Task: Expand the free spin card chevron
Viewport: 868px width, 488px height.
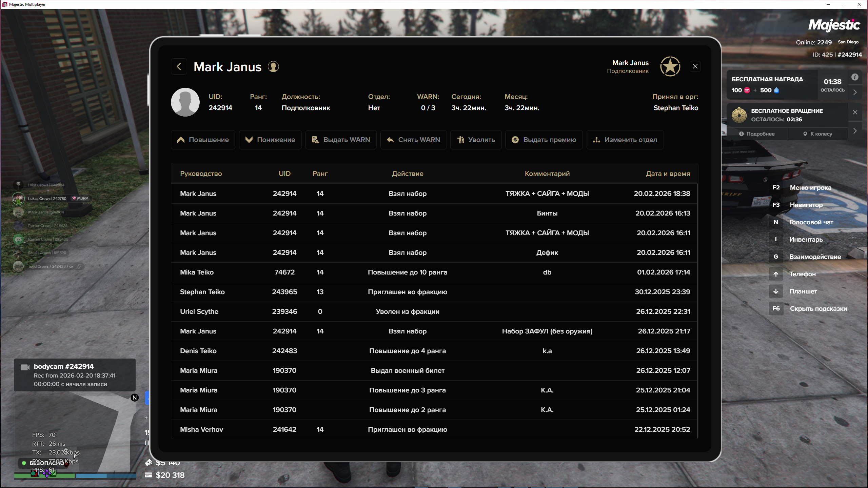Action: (x=855, y=131)
